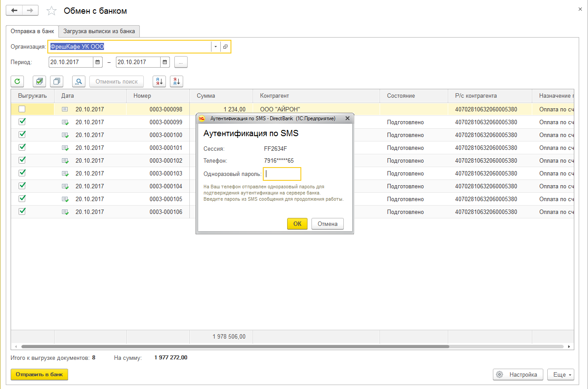
Task: Uncheck export for document 0003-000101
Action: pos(22,147)
